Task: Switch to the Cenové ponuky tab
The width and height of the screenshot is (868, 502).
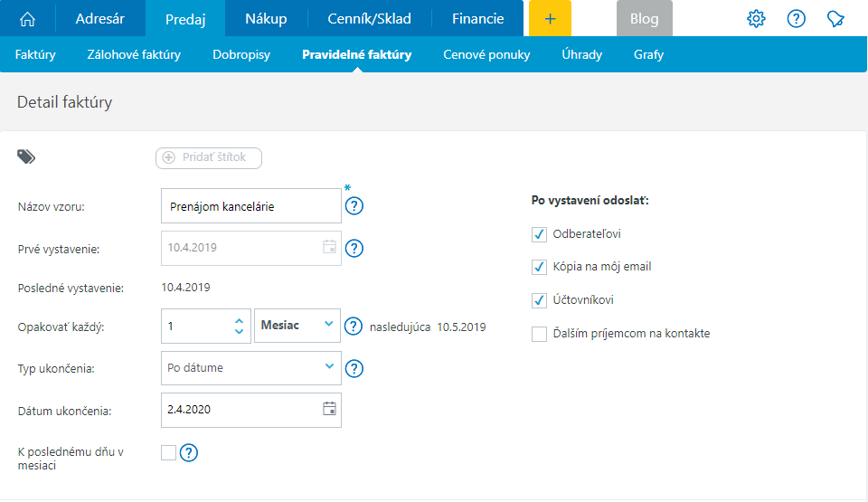Action: point(486,54)
